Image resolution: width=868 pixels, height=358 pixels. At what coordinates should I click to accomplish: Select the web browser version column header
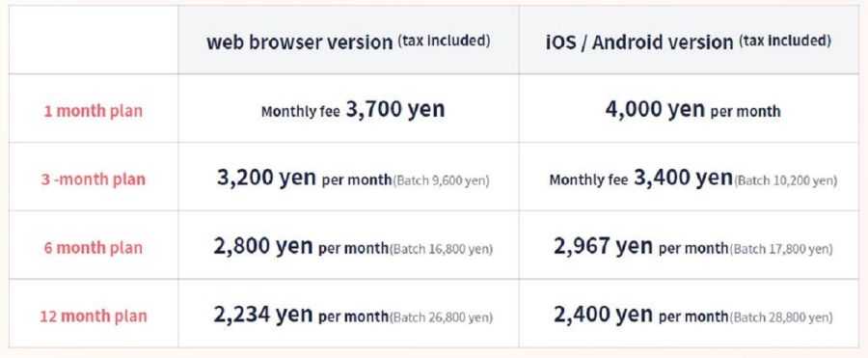(x=348, y=41)
